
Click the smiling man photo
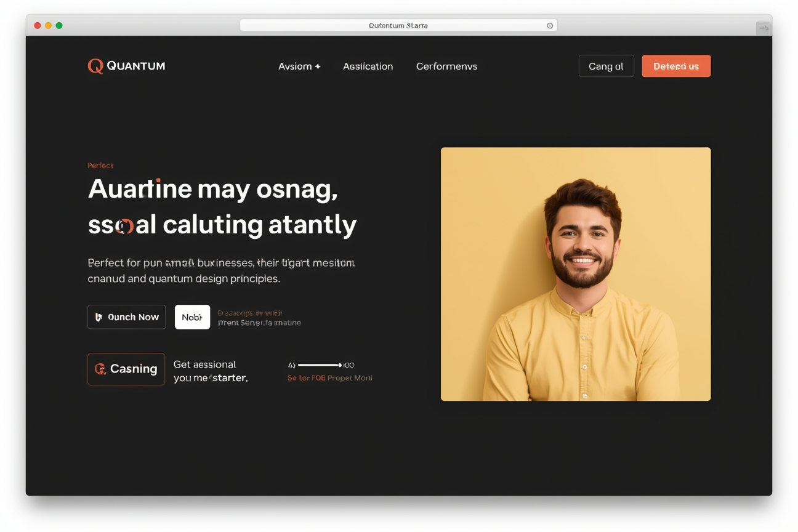click(x=575, y=274)
